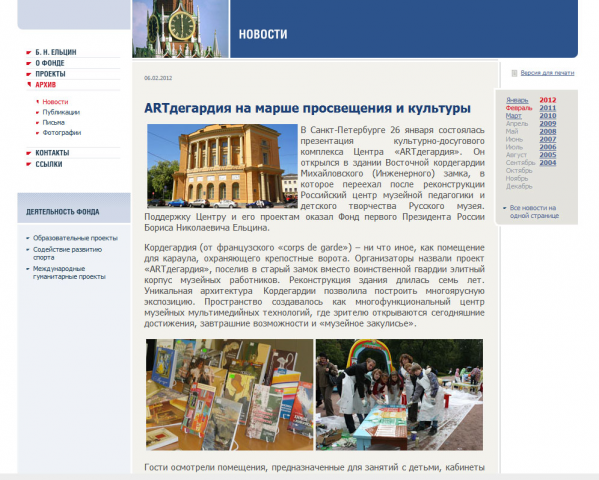
Task: Select the Январь month link
Action: coord(517,100)
